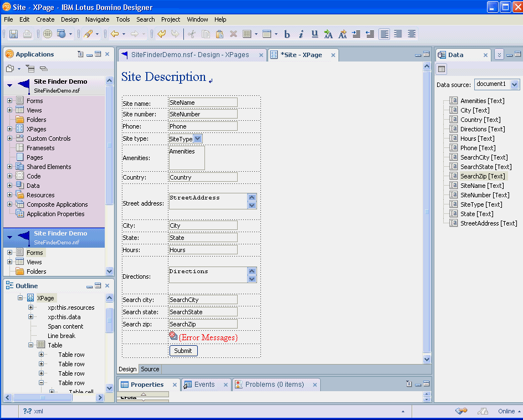Collapse the Table node in Outline
The image size is (523, 420).
click(x=31, y=345)
